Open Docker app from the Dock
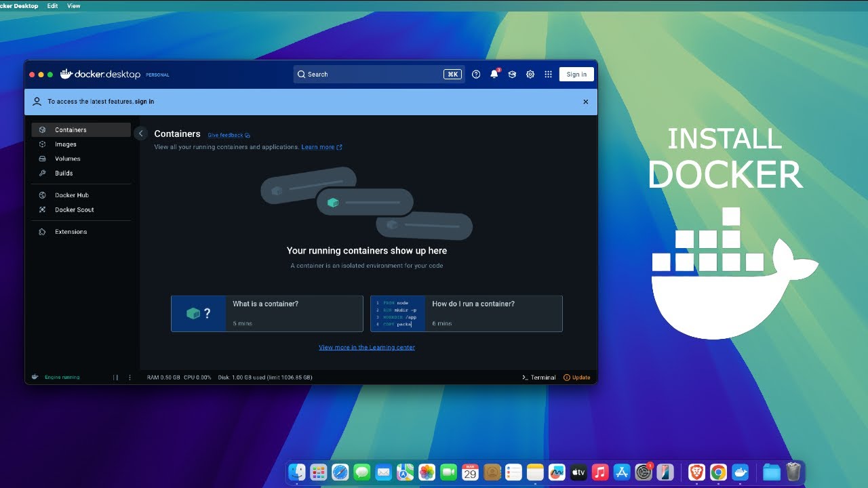 (740, 472)
